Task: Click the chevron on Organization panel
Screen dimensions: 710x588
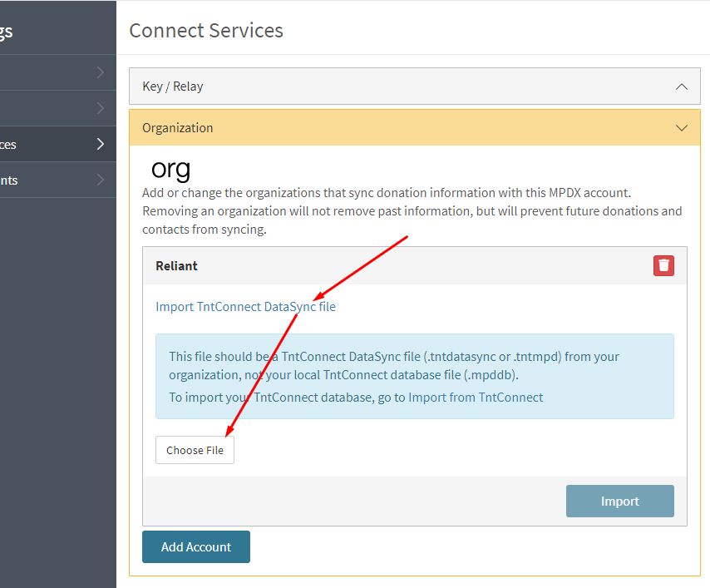Action: pos(682,128)
